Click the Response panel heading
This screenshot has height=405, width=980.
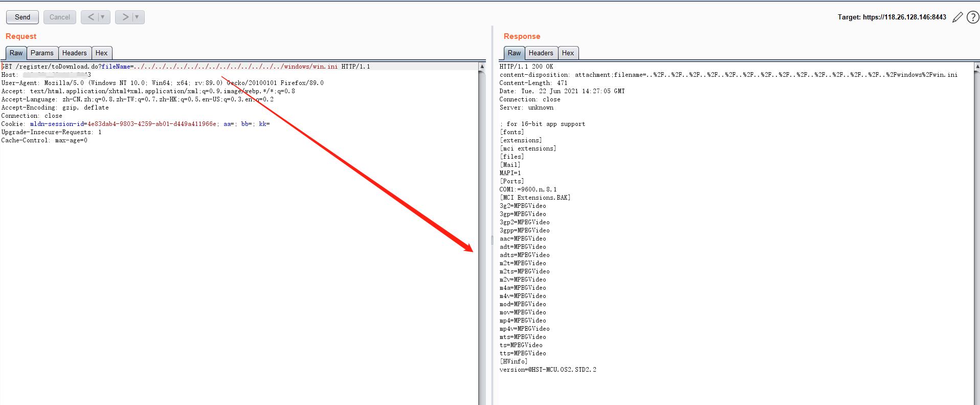(x=522, y=36)
